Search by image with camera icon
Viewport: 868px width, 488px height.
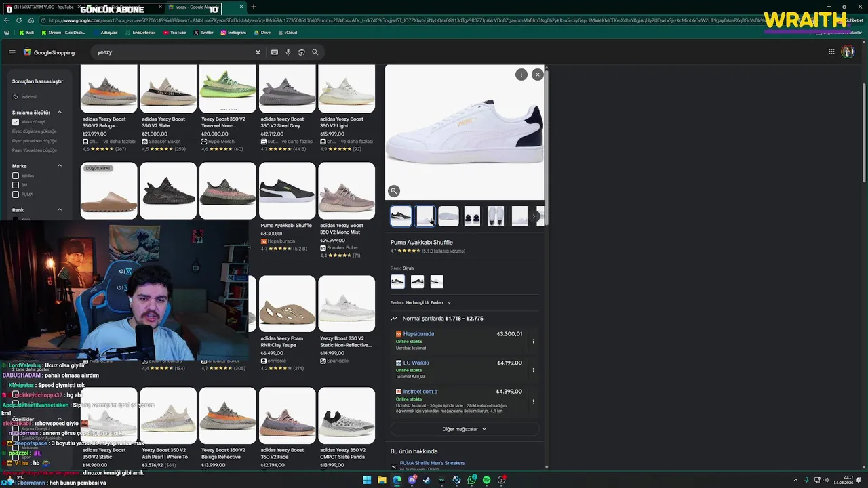[302, 52]
